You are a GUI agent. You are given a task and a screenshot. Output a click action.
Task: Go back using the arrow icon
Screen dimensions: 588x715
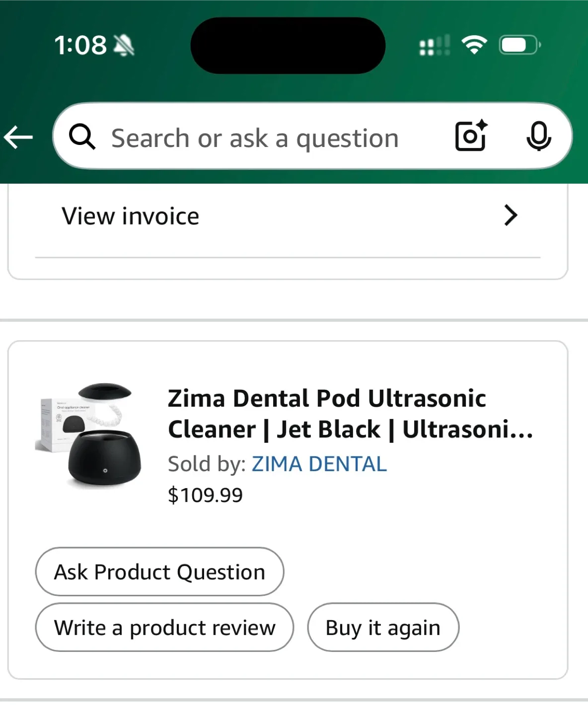pyautogui.click(x=18, y=137)
